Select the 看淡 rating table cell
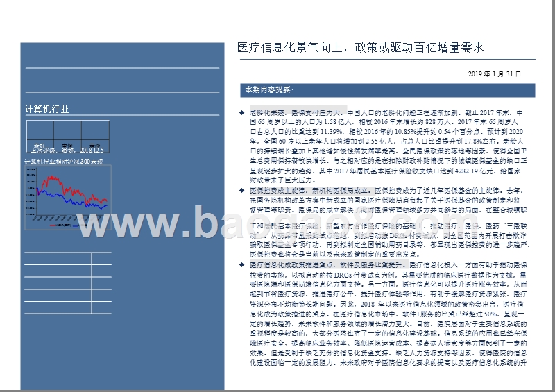Viewport: 555px width, 392px height. [x=95, y=146]
